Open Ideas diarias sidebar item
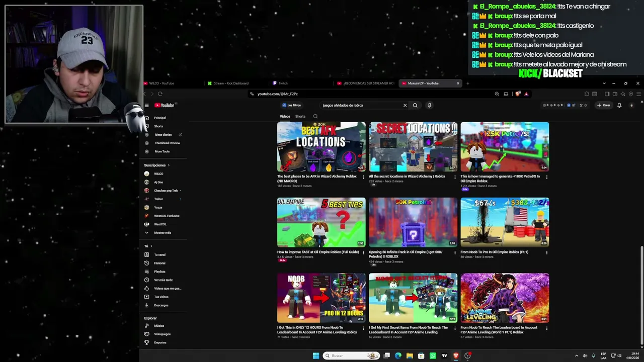Viewport: 644px width, 362px height. point(163,135)
